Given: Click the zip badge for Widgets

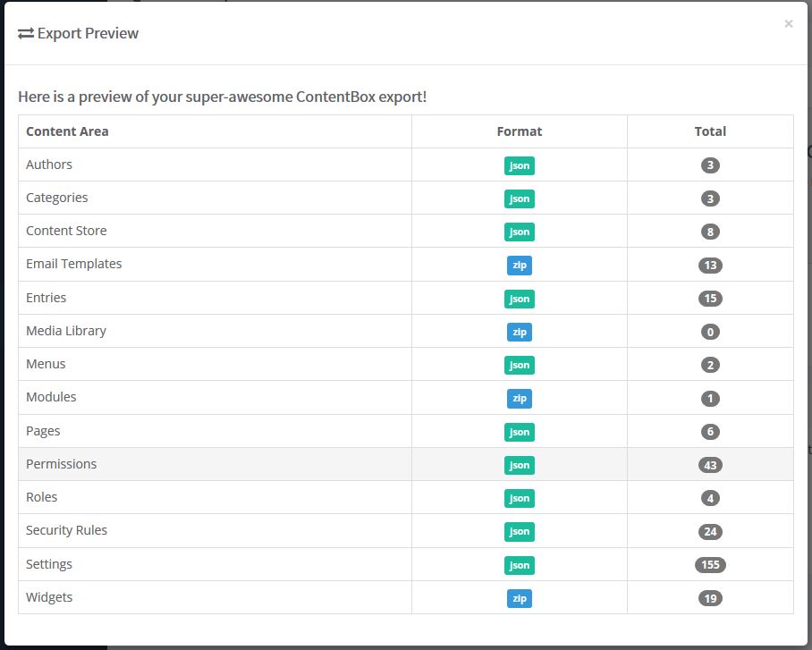Looking at the screenshot, I should [519, 598].
